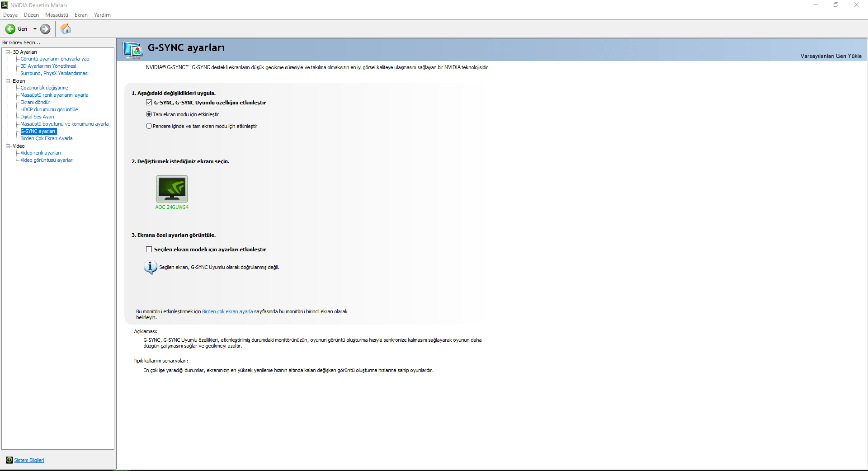Open the Birden çok ekran ayarla link

pyautogui.click(x=227, y=311)
